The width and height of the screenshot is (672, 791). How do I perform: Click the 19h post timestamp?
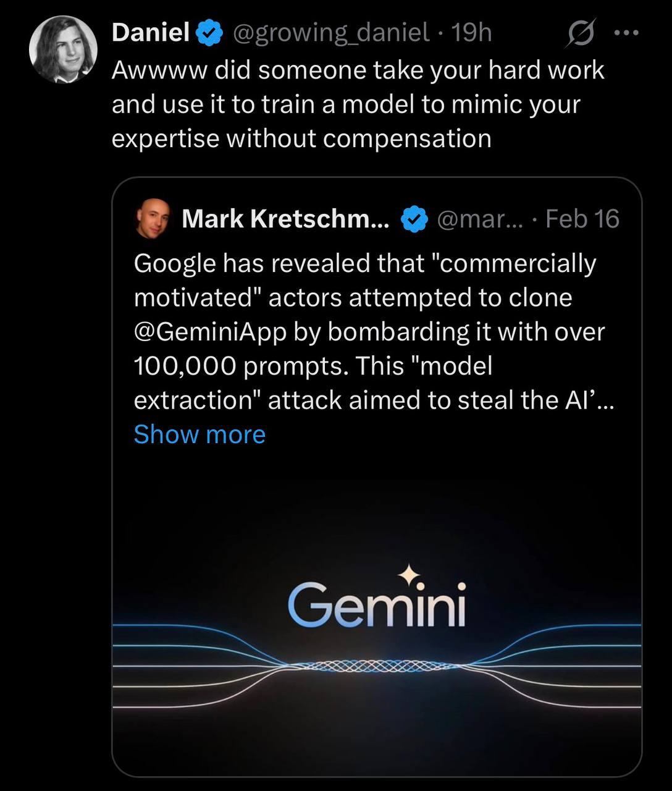pyautogui.click(x=471, y=33)
